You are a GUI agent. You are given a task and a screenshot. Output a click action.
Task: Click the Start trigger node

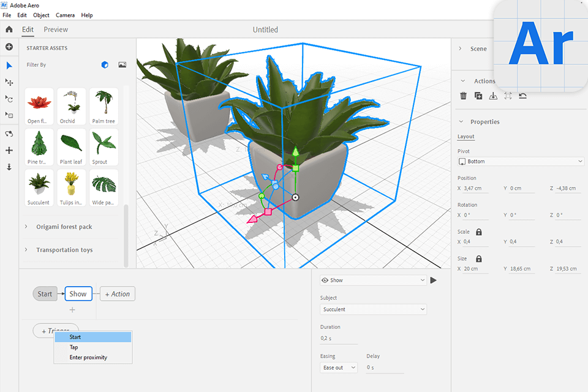pos(45,294)
